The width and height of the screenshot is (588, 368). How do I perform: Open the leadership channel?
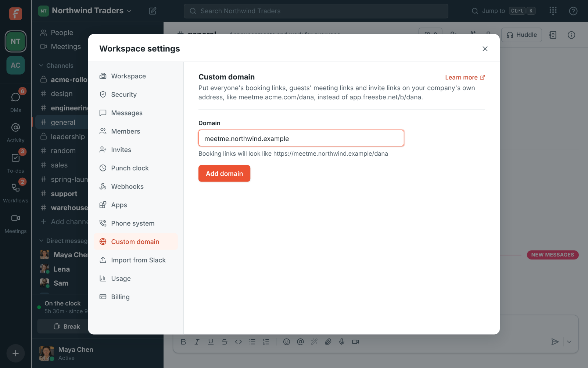pos(62,137)
